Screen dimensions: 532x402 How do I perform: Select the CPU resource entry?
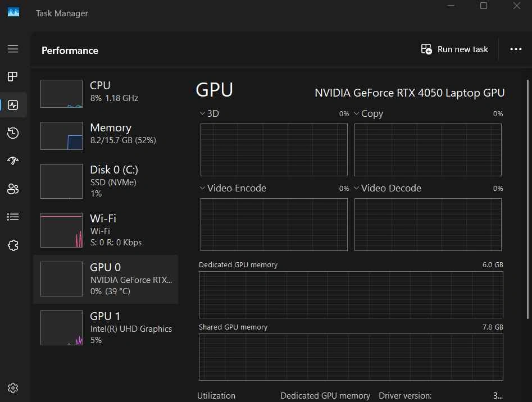click(106, 94)
